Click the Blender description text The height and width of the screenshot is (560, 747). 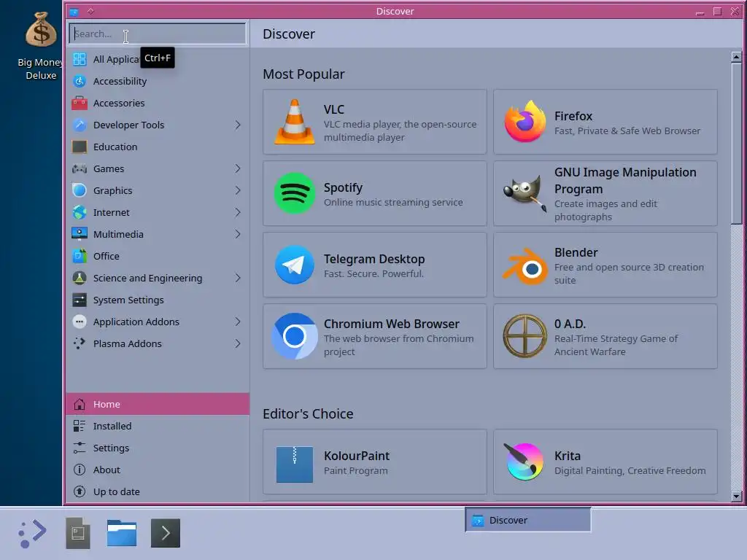[x=629, y=274]
